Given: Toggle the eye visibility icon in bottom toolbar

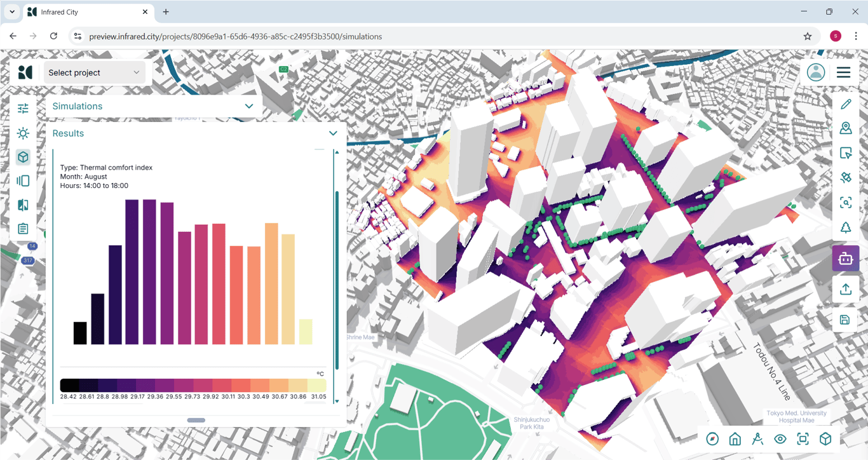Looking at the screenshot, I should click(780, 439).
